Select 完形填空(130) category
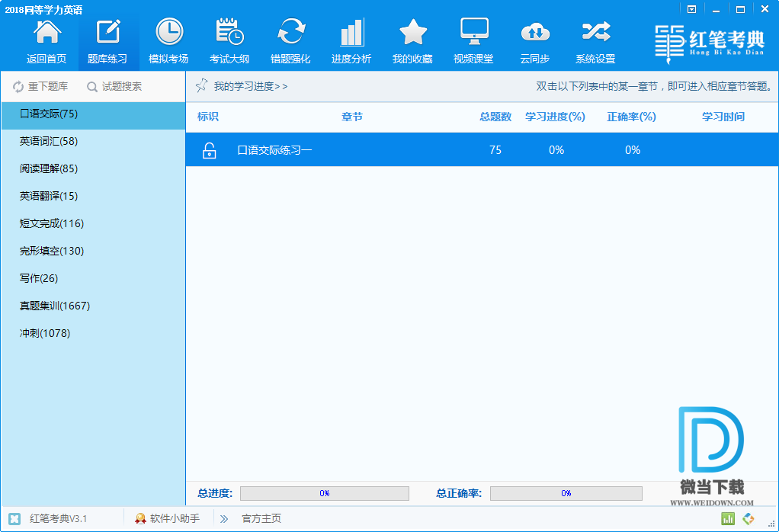The height and width of the screenshot is (532, 779). 94,251
